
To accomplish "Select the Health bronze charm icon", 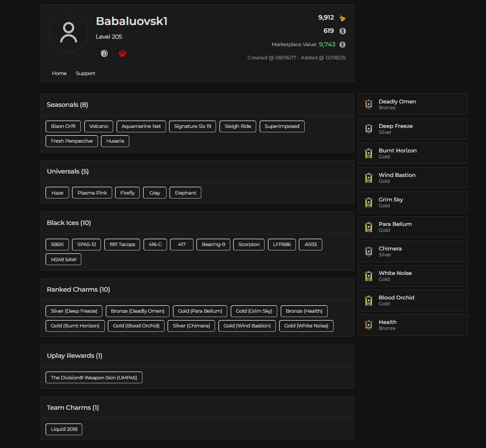I will tap(368, 324).
